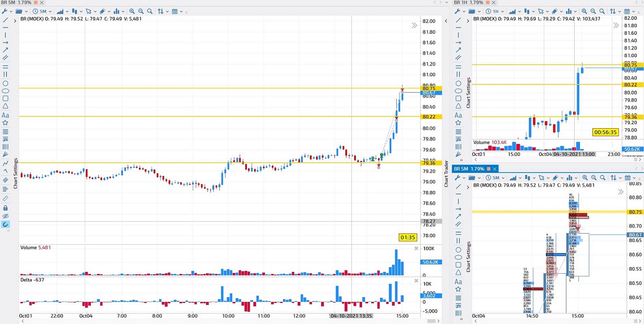Select parallel channel tool in main chart sidebar
Screen dimensions: 644x324
click(x=5, y=58)
